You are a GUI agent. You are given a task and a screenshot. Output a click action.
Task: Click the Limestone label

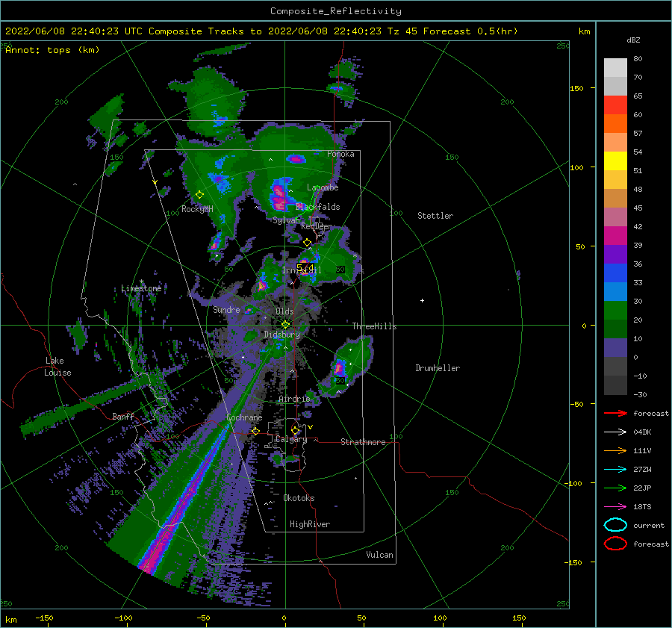coord(141,288)
